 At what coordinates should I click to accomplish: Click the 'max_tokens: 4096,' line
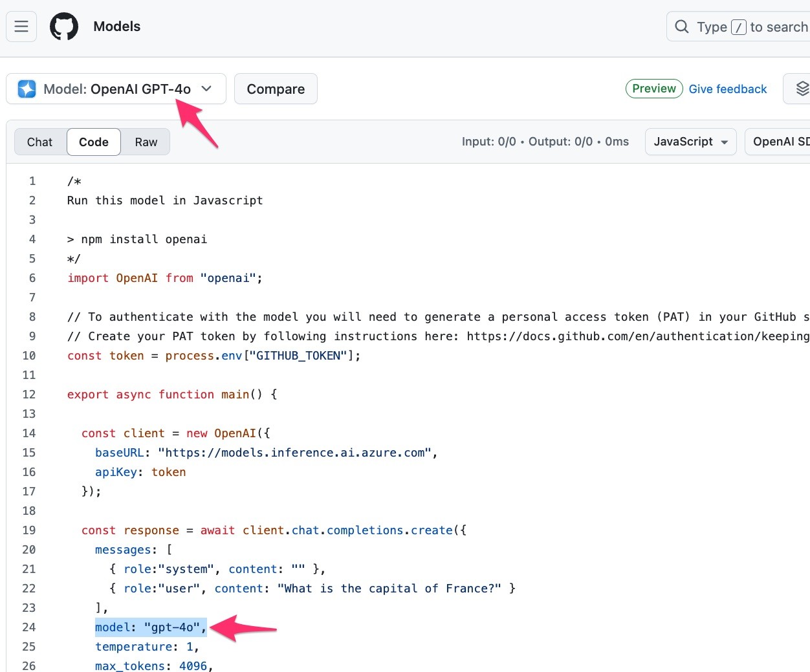(154, 665)
